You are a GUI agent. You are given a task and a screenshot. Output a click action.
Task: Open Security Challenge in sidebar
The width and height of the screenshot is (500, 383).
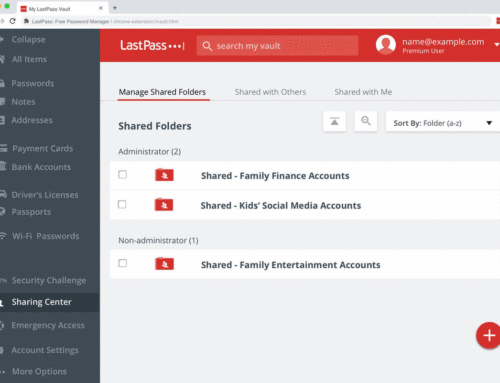pyautogui.click(x=49, y=280)
